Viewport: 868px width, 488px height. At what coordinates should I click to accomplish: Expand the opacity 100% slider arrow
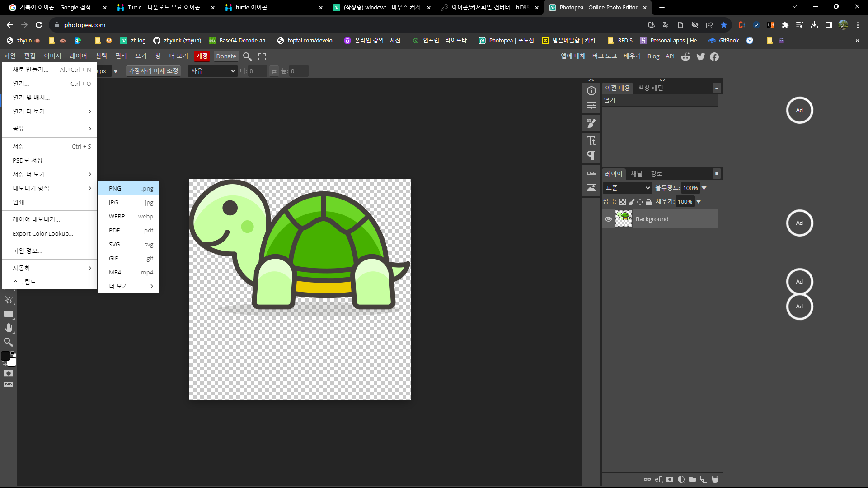tap(704, 188)
